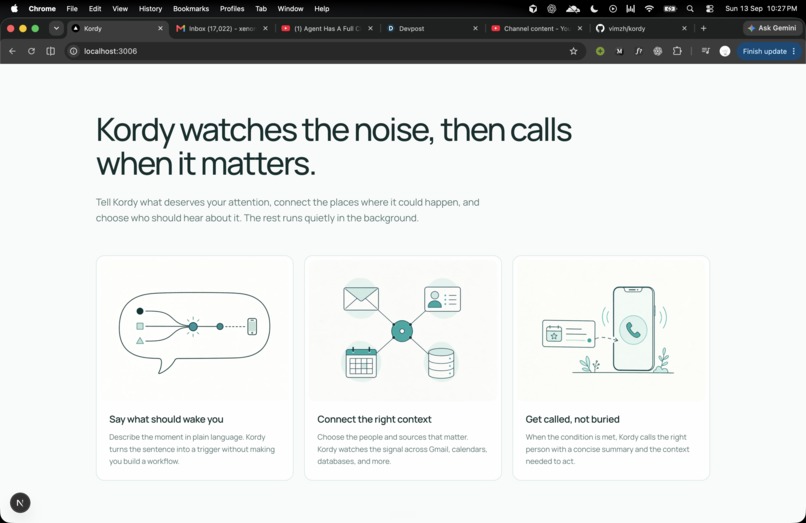806x523 pixels.
Task: Toggle Do Not Disturb moon icon
Action: click(x=594, y=9)
